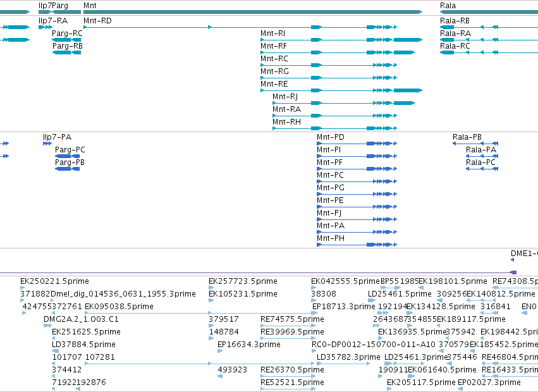Click the EK189117.5prime EST label

tap(472, 319)
